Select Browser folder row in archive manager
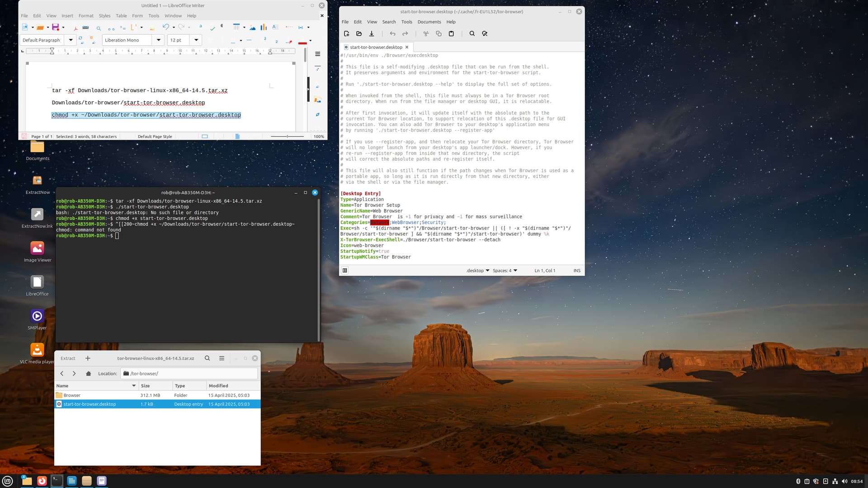This screenshot has width=868, height=488. point(157,395)
